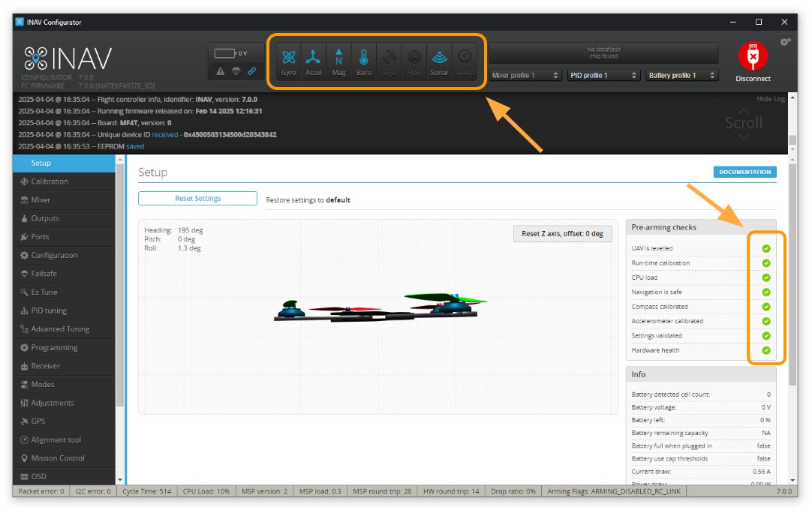Click the CPU Load: 10% status entry
Viewport: 812px width, 513px height.
pos(206,491)
